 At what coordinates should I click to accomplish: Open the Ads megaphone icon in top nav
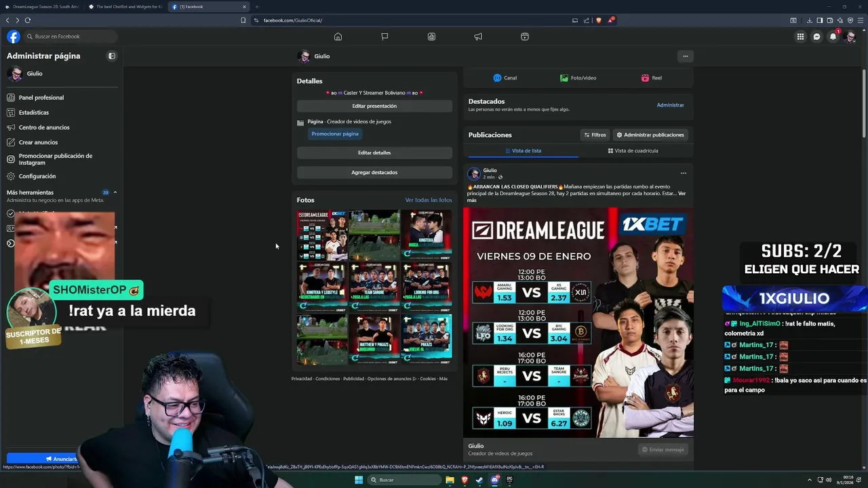[478, 37]
